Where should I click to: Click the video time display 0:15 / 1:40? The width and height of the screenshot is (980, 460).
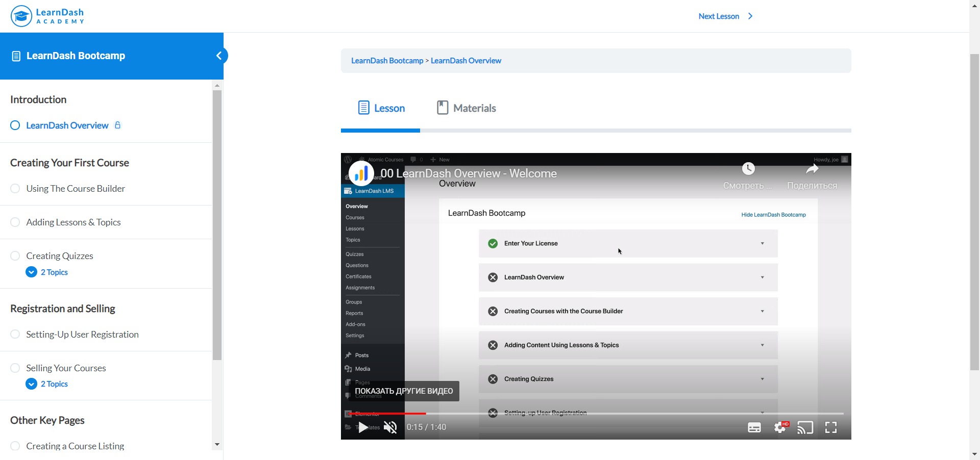click(426, 427)
